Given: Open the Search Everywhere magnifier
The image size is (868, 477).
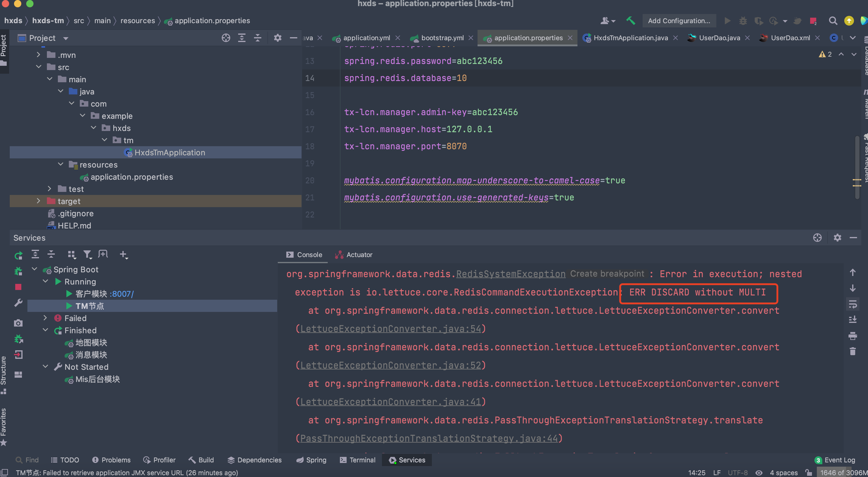Looking at the screenshot, I should [833, 21].
